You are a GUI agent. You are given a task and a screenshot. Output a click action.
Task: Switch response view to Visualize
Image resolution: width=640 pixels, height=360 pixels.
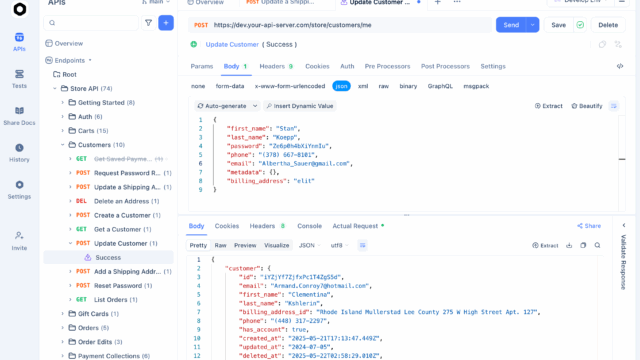point(276,245)
